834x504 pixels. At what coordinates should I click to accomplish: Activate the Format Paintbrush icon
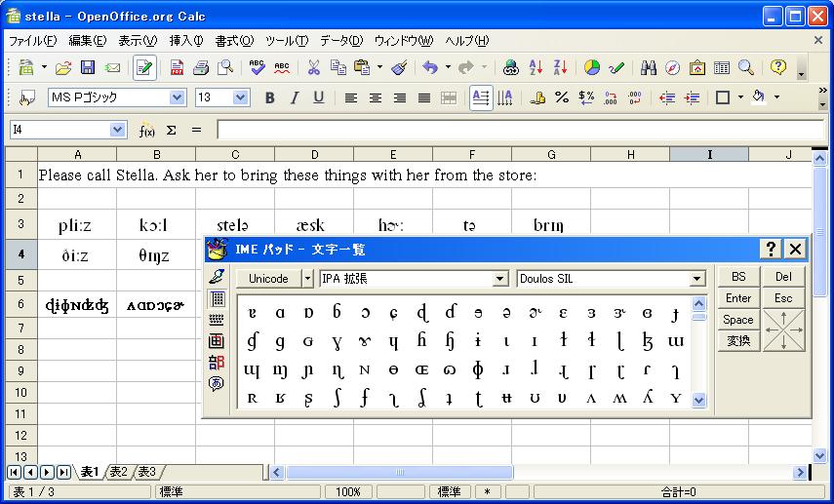click(x=399, y=67)
